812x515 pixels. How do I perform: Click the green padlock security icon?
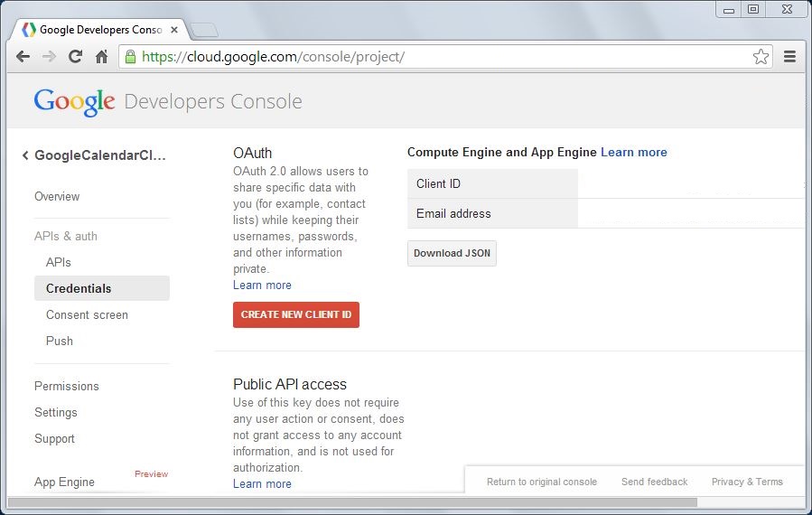(130, 56)
